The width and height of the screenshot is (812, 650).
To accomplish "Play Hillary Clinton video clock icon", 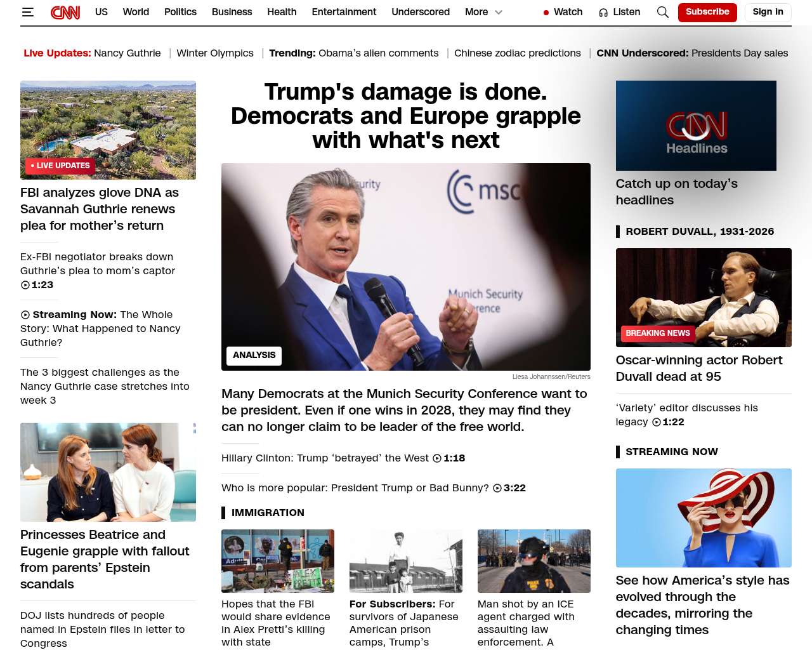I will pyautogui.click(x=437, y=458).
